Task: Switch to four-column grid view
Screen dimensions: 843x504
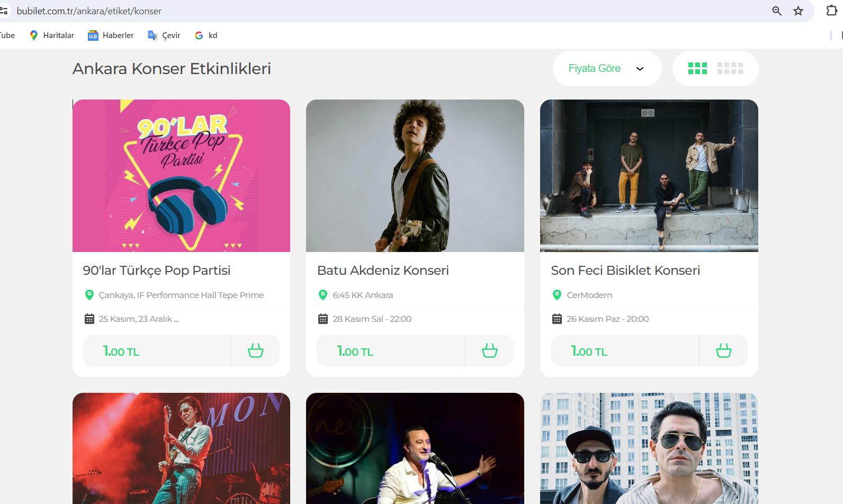Action: (x=730, y=68)
